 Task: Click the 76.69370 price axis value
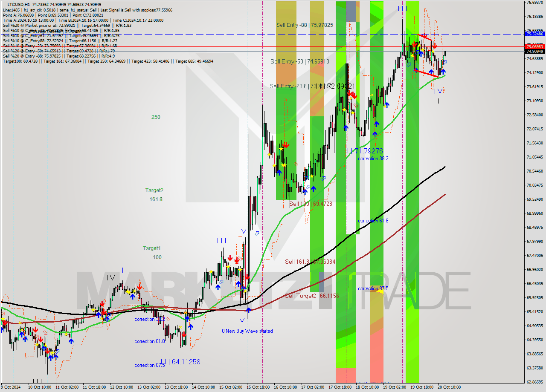(534, 3)
